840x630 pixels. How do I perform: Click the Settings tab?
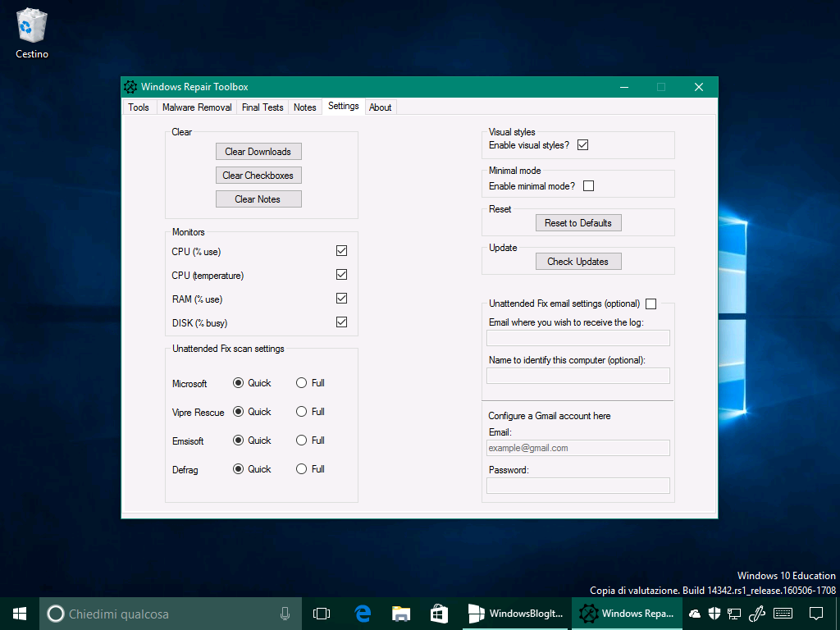tap(344, 106)
